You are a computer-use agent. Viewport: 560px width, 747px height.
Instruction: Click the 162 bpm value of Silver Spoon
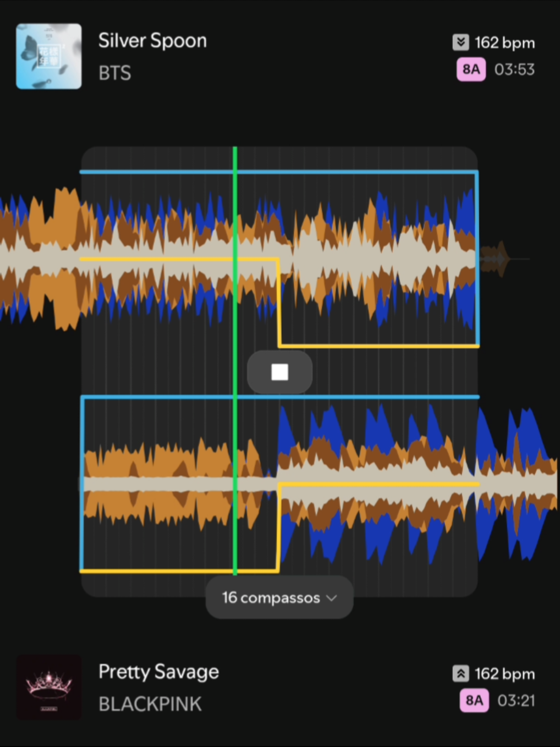pos(504,42)
